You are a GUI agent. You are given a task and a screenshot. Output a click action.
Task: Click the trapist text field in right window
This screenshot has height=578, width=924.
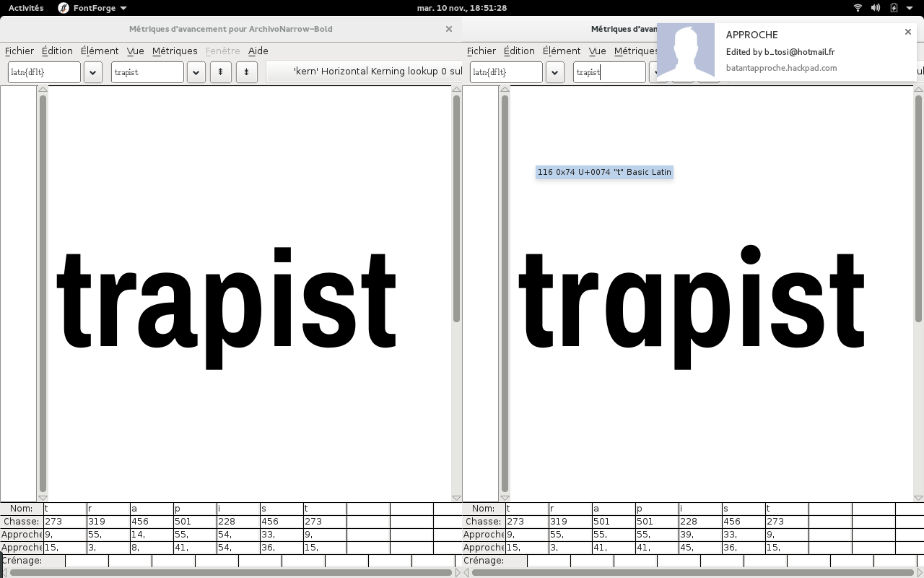(609, 72)
